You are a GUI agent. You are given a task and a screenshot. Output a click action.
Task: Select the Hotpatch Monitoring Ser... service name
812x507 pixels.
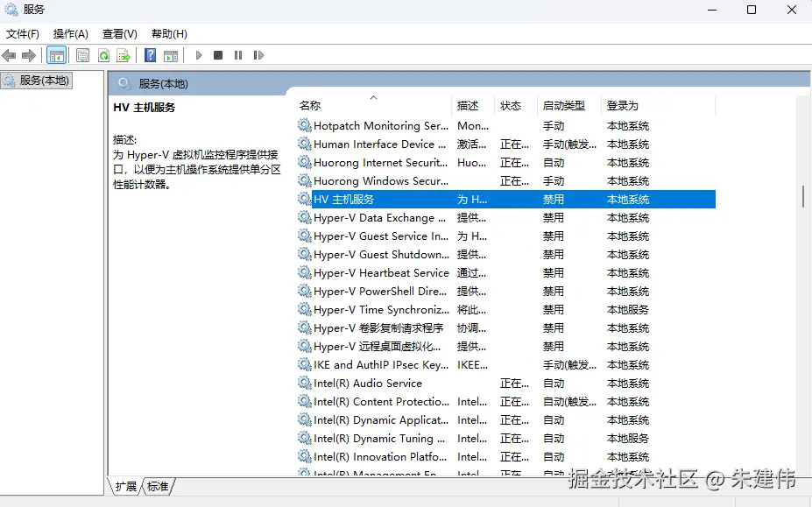click(381, 126)
